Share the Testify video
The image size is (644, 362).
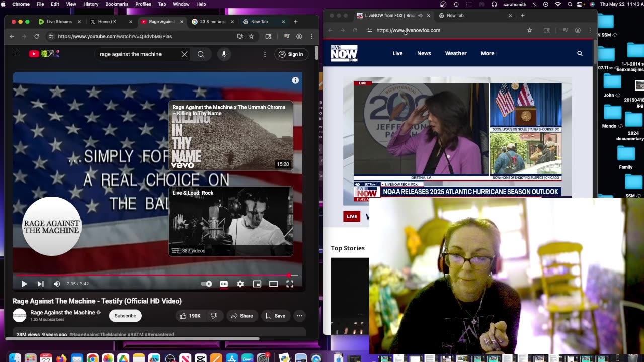(x=242, y=316)
